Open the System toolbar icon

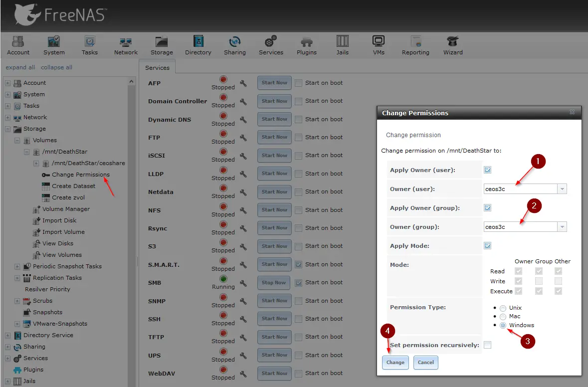coord(54,45)
